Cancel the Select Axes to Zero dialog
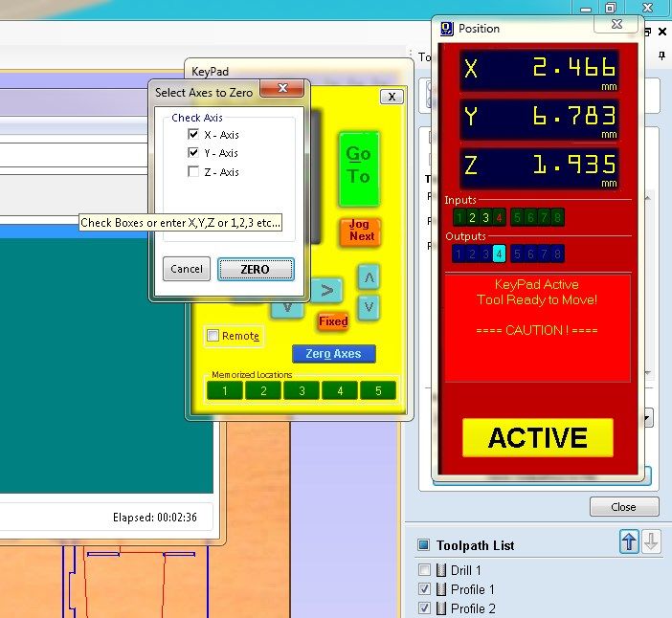The image size is (672, 618). tap(187, 269)
